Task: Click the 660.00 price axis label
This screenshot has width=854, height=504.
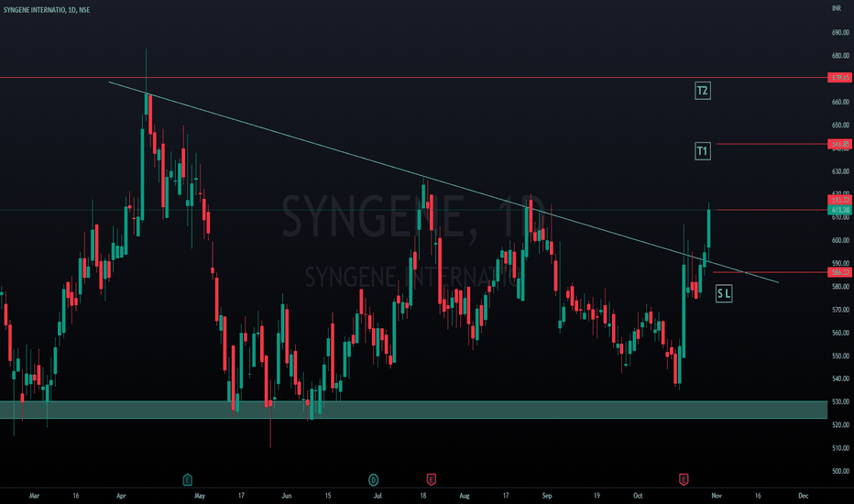Action: click(840, 102)
